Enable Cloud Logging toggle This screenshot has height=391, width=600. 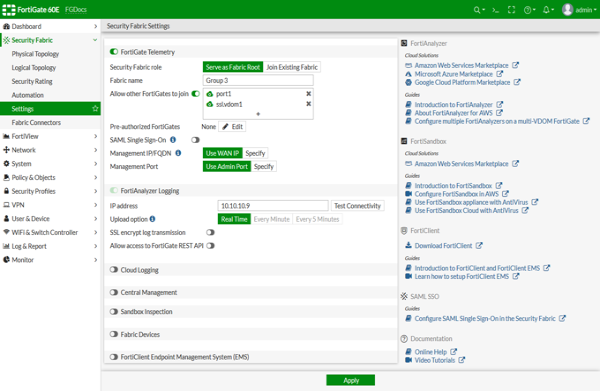pos(114,270)
